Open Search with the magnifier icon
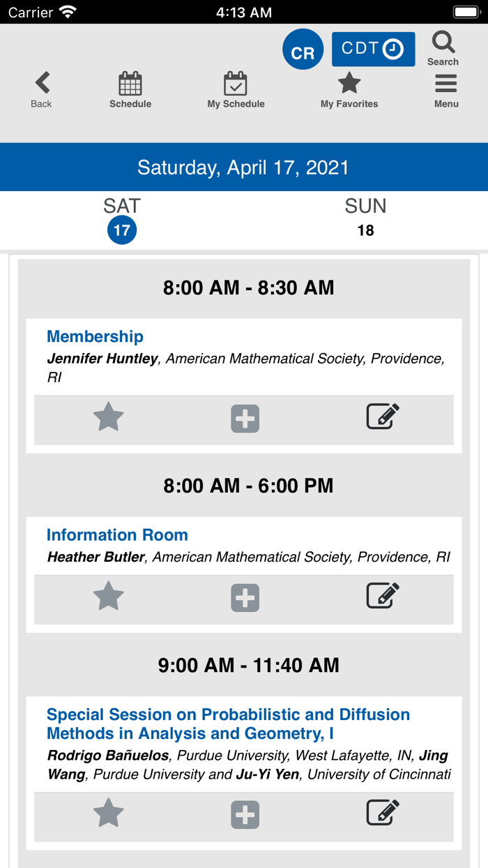The height and width of the screenshot is (868, 488). 443,43
